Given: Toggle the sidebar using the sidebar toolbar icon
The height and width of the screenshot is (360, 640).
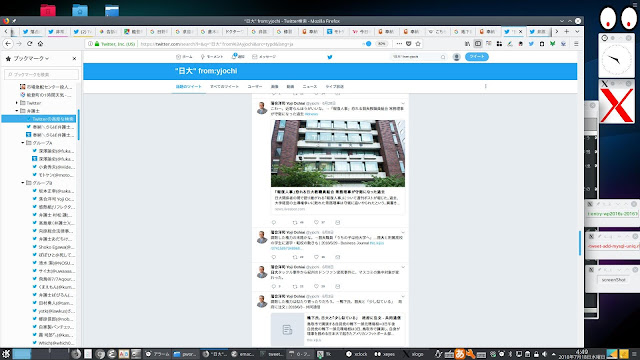Looking at the screenshot, I should [478, 44].
